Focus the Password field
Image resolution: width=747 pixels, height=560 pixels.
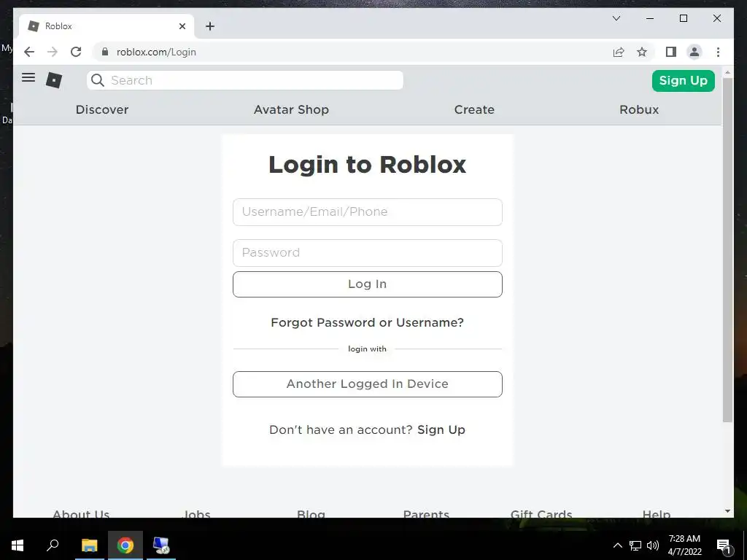point(368,253)
